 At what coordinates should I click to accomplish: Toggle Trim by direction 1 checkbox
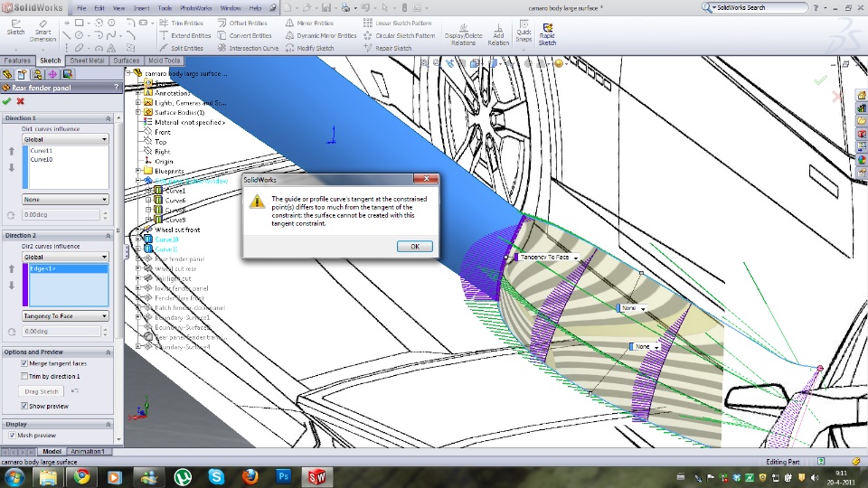click(x=24, y=376)
